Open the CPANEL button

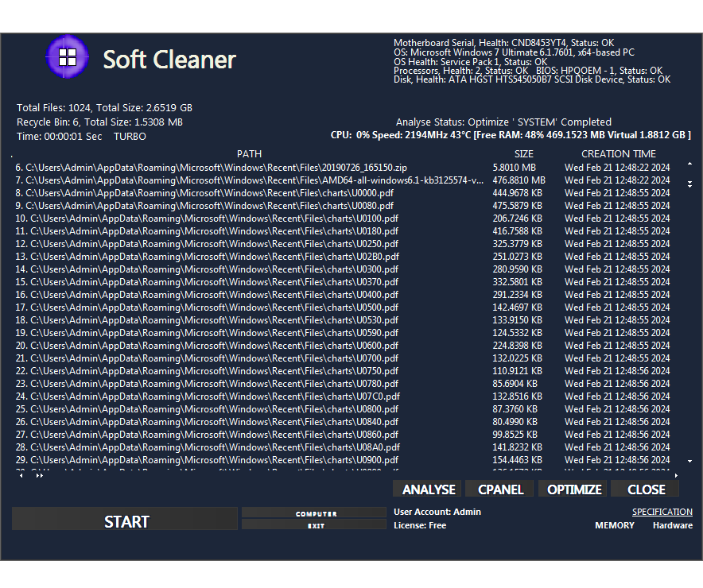tap(500, 489)
